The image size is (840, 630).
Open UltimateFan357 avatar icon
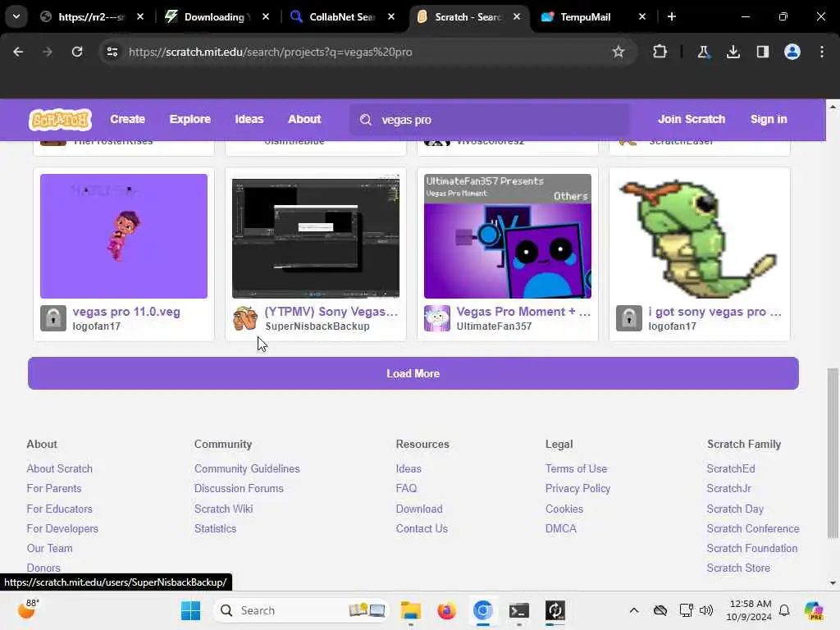coord(437,318)
